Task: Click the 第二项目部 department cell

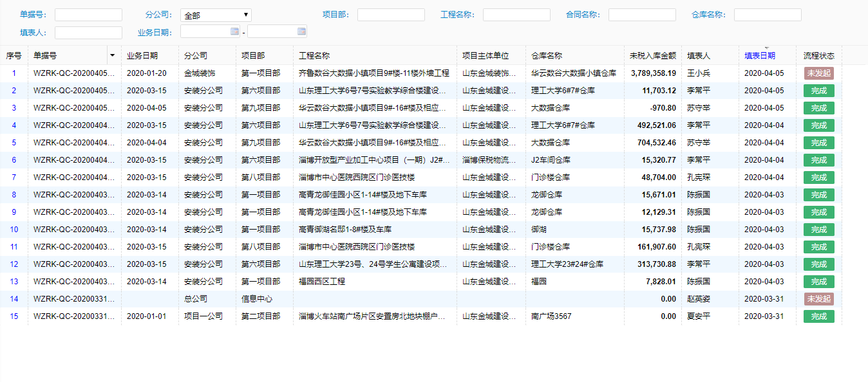Action: pyautogui.click(x=261, y=316)
